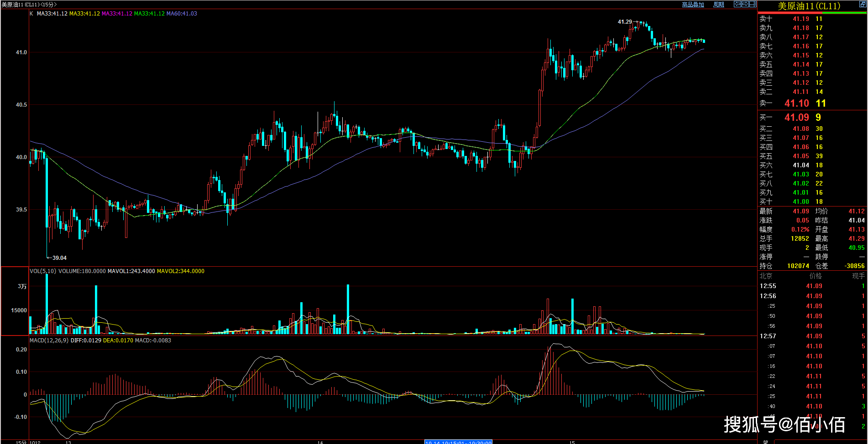Click the MAVOL2:344.0000 label
This screenshot has width=868, height=444.
pos(181,271)
